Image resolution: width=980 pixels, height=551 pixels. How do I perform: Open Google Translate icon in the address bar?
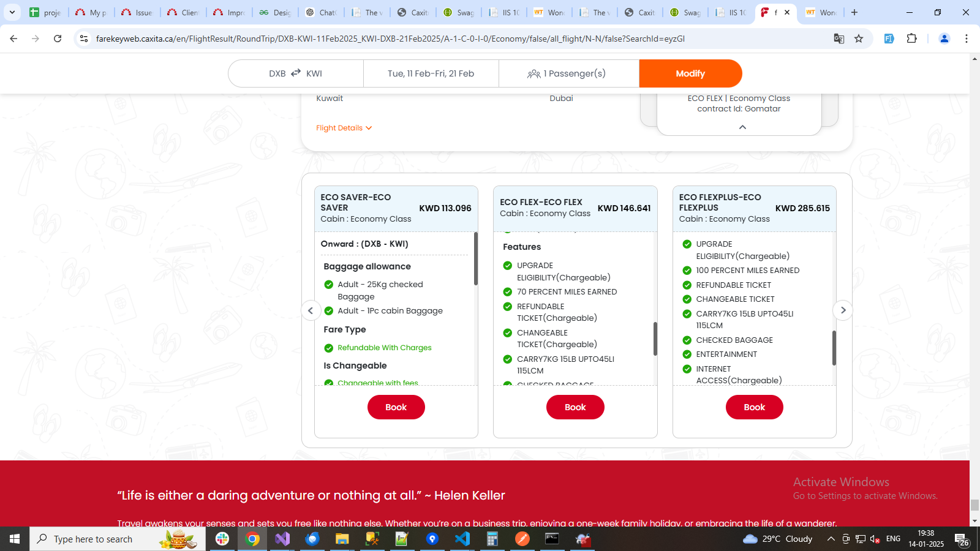tap(839, 38)
